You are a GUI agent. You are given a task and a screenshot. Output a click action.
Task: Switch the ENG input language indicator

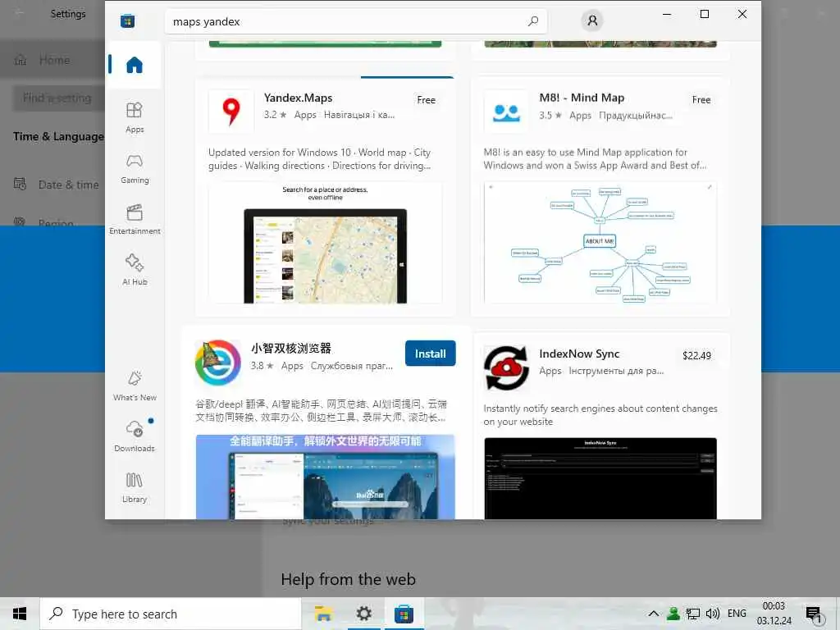click(737, 614)
